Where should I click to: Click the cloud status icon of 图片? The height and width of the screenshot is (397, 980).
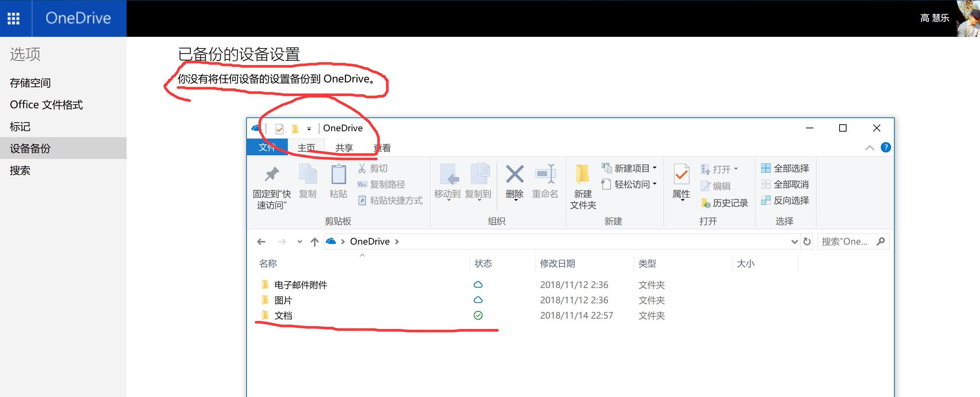click(478, 300)
